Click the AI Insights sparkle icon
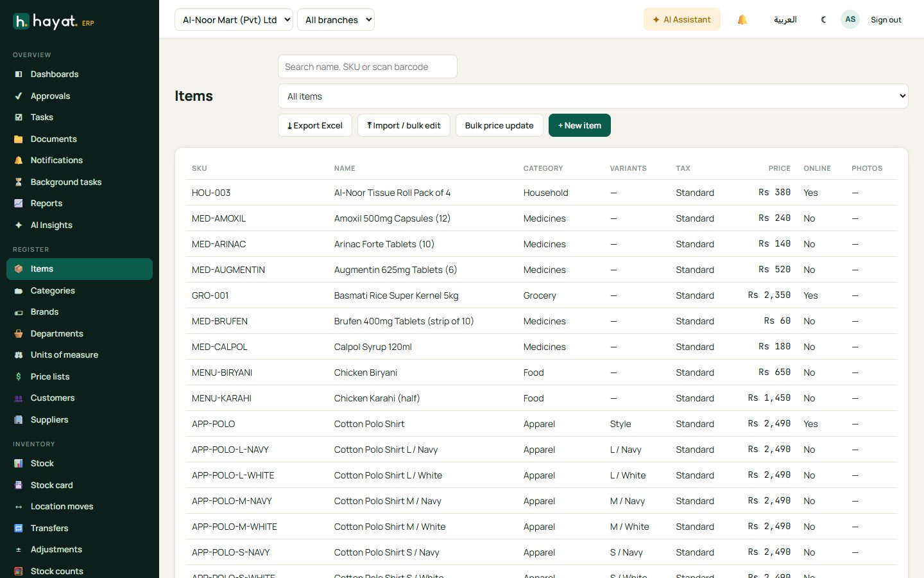The width and height of the screenshot is (924, 578). (19, 225)
